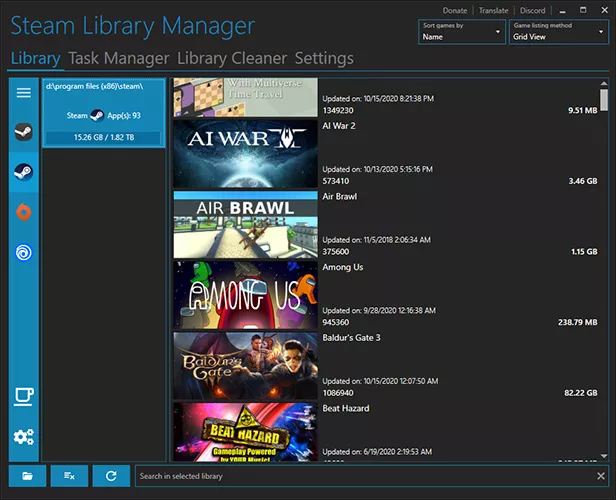Switch to the Library Cleaner tab
The width and height of the screenshot is (616, 500).
[x=232, y=58]
